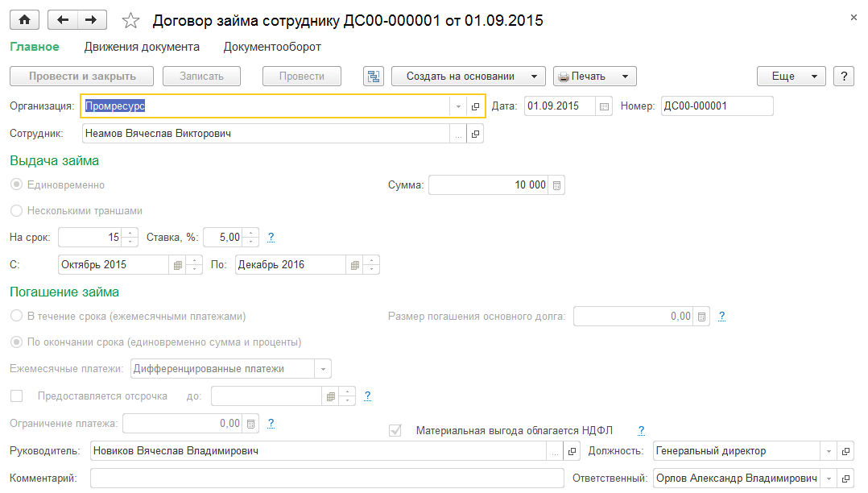Viewport: 868px width, 493px height.
Task: Open the Документооборот tab
Action: click(x=272, y=48)
